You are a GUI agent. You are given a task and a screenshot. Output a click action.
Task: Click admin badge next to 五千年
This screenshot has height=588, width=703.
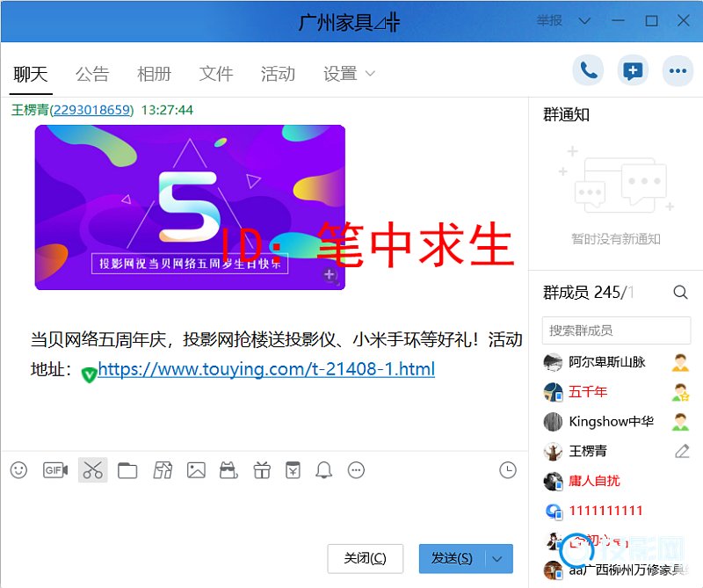(680, 392)
